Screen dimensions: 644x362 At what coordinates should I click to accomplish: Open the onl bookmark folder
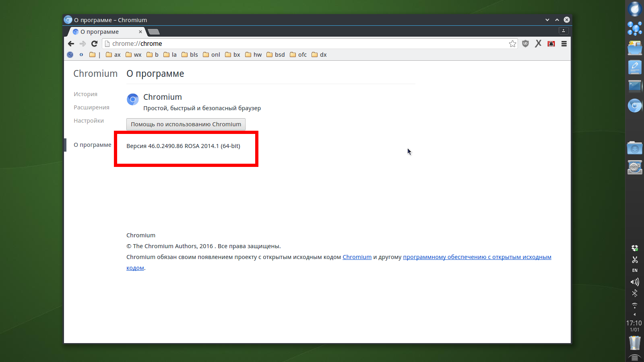pos(211,55)
